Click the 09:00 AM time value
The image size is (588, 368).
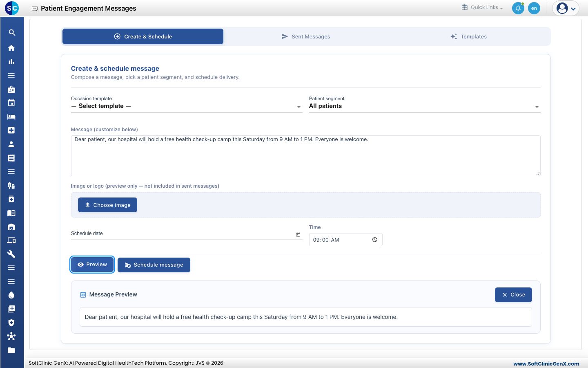click(326, 240)
